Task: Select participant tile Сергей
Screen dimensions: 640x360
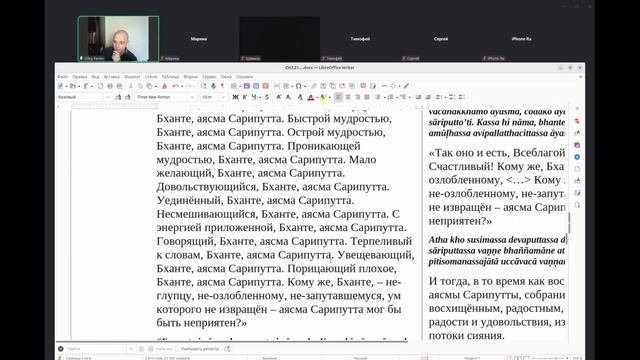Action: 440,39
